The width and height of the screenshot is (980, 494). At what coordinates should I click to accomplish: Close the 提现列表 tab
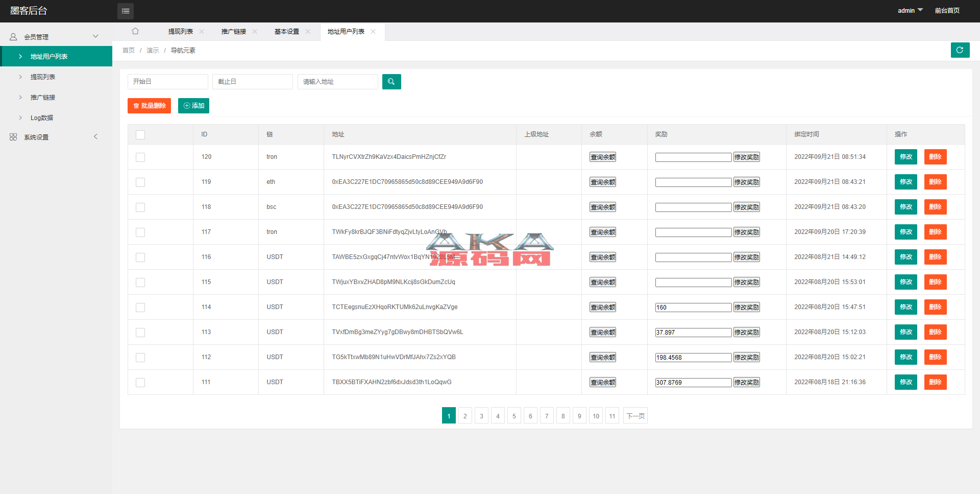click(202, 32)
